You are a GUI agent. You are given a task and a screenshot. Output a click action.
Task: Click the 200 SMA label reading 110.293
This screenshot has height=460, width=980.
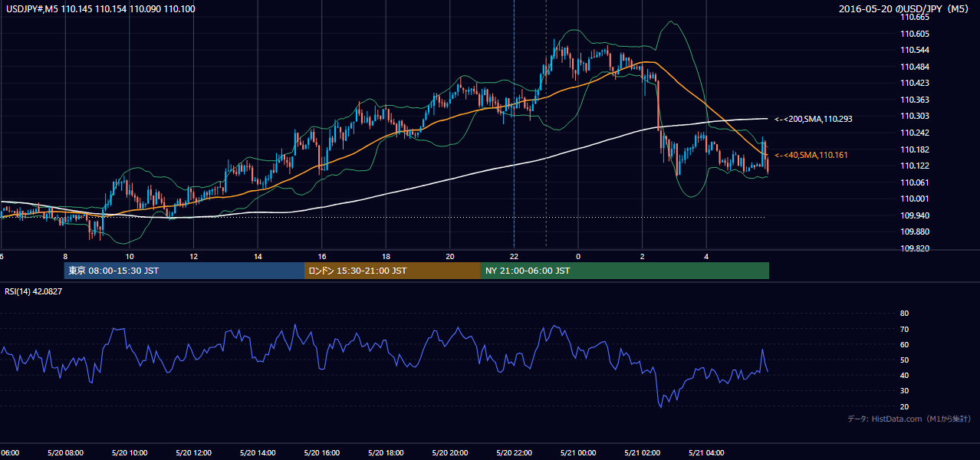click(814, 119)
